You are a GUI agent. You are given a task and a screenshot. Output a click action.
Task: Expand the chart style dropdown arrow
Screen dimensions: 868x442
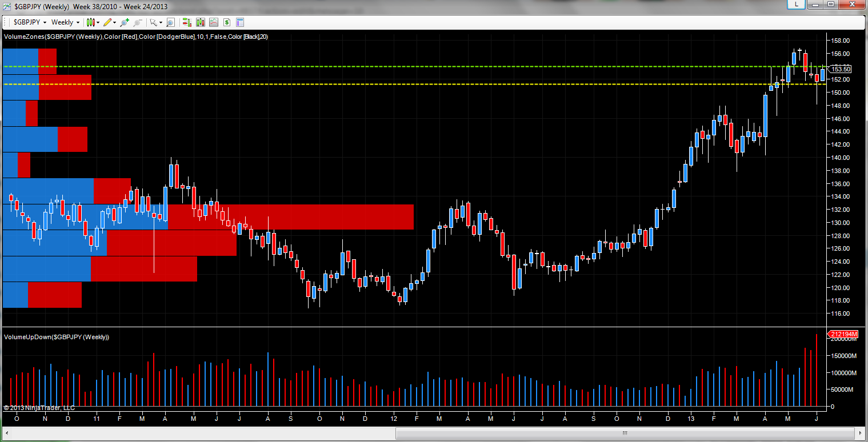(98, 22)
